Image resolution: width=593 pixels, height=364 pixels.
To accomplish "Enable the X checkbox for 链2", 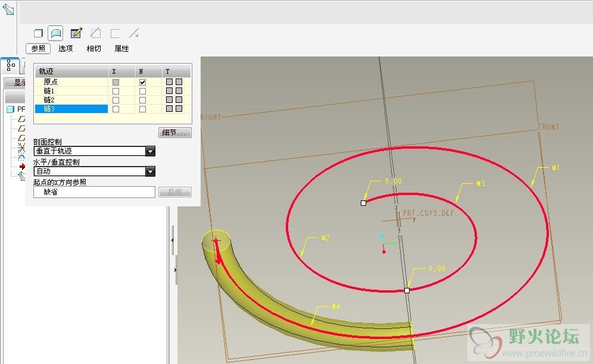I will [116, 100].
